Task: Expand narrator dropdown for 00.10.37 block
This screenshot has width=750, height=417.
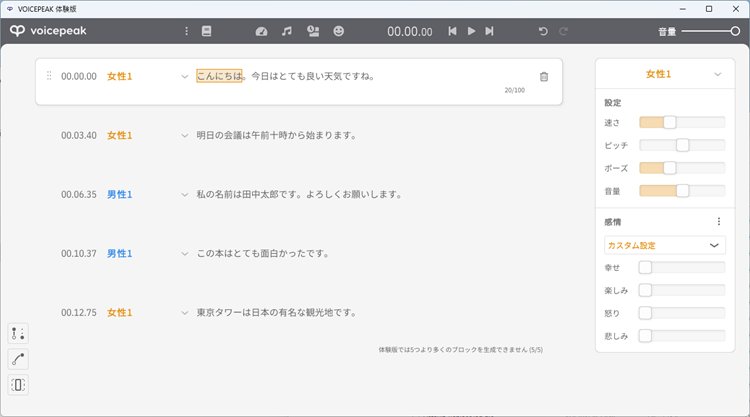Action: 185,254
